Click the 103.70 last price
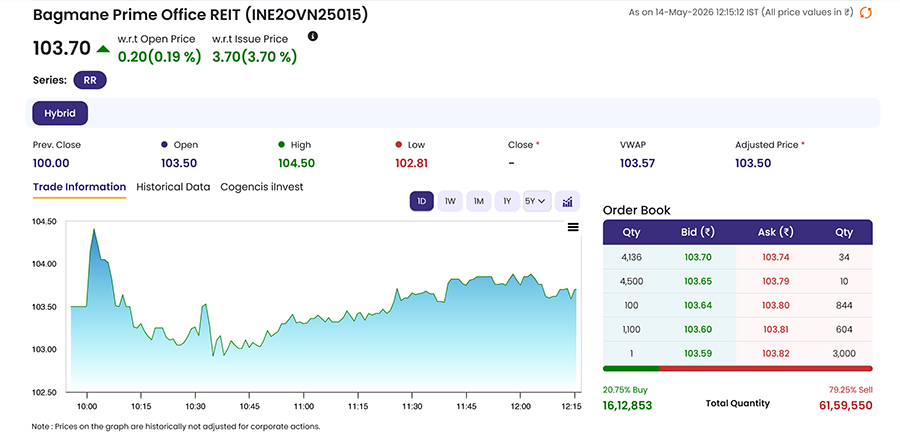 point(62,49)
